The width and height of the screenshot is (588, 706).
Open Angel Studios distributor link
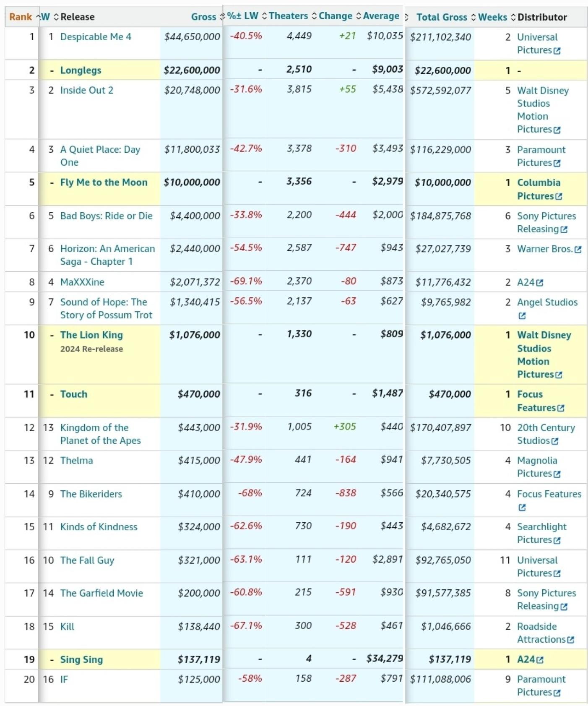pos(547,302)
